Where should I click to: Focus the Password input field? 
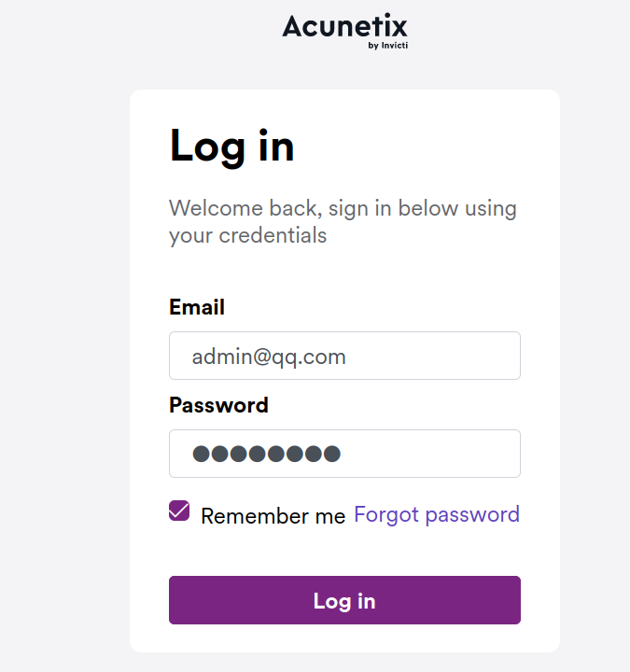tap(344, 454)
